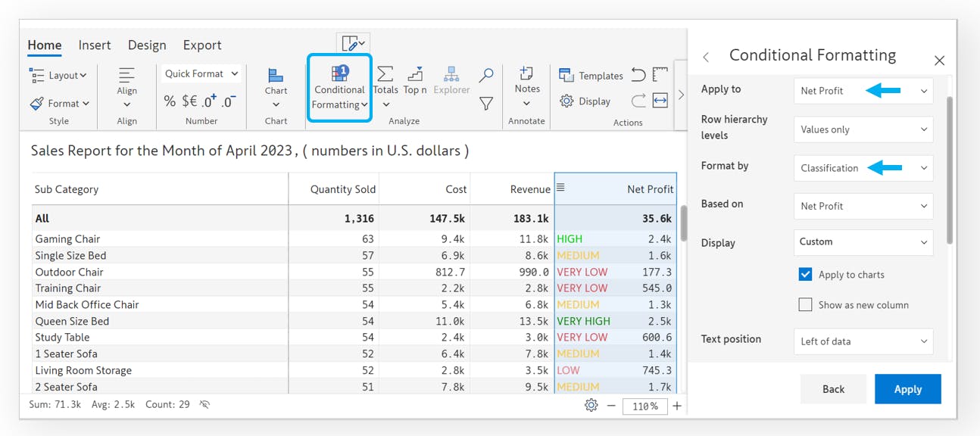Expand the Format style menu
This screenshot has width=980, height=436.
click(x=60, y=103)
